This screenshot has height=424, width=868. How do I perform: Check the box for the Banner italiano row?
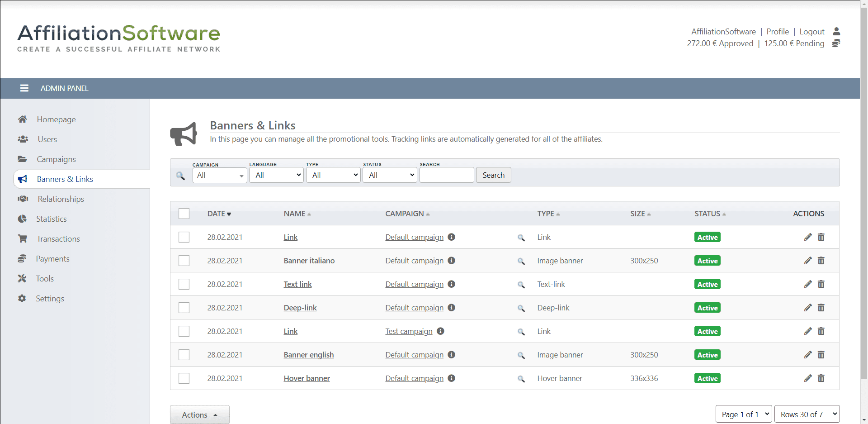tap(184, 261)
